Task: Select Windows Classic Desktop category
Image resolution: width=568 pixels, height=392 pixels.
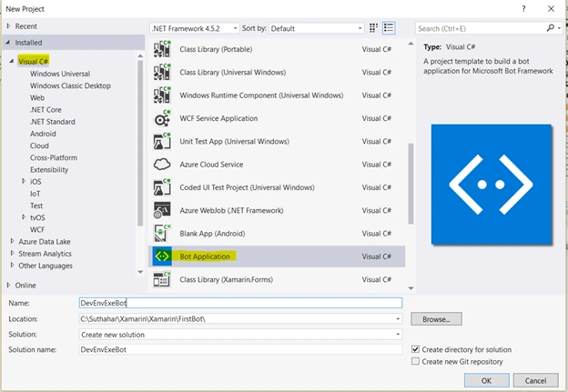Action: point(70,85)
